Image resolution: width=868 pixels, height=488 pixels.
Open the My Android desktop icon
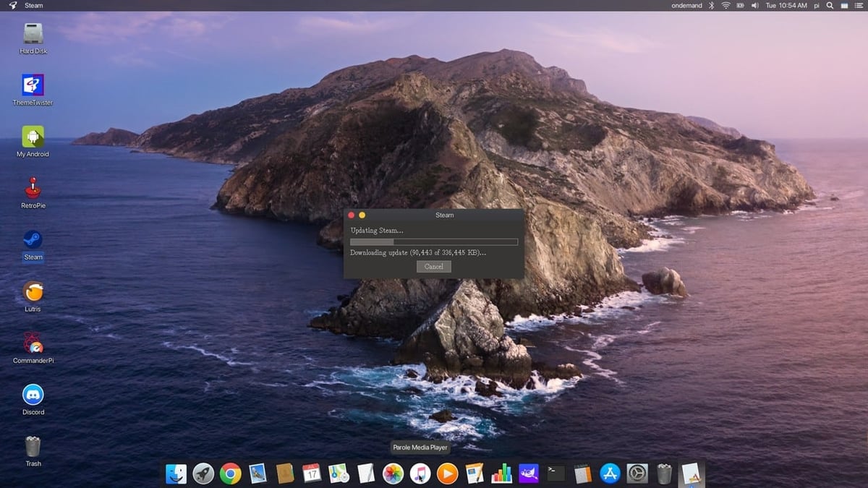point(33,141)
